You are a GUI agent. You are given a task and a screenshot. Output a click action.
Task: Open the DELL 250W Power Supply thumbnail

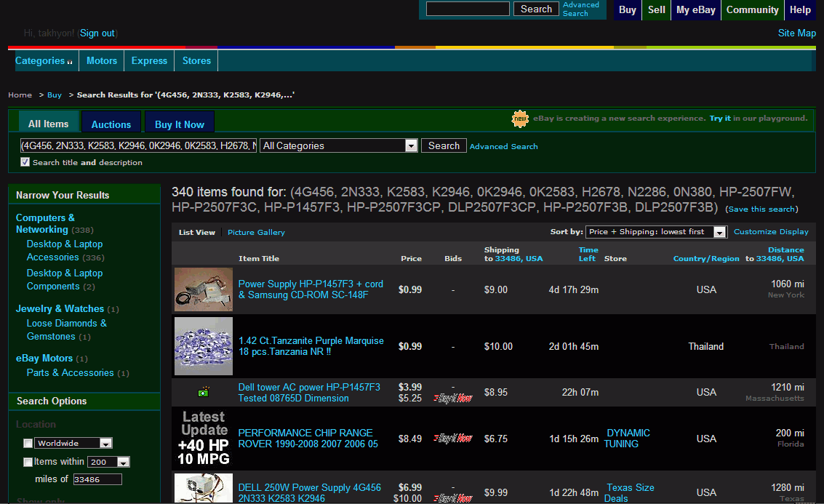click(204, 488)
